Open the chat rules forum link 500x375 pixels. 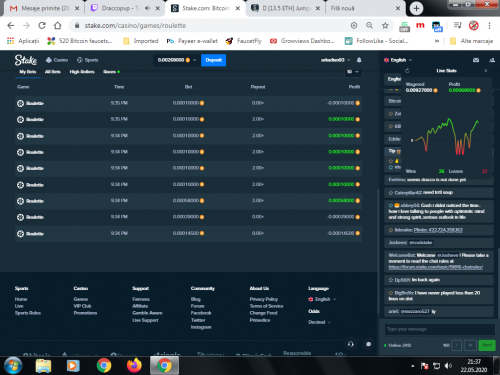coord(436,267)
